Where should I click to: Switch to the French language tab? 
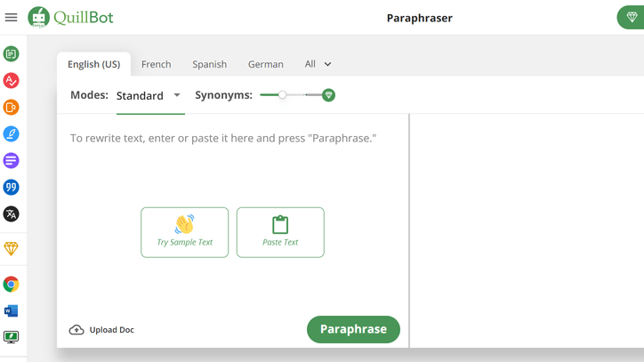pyautogui.click(x=156, y=64)
